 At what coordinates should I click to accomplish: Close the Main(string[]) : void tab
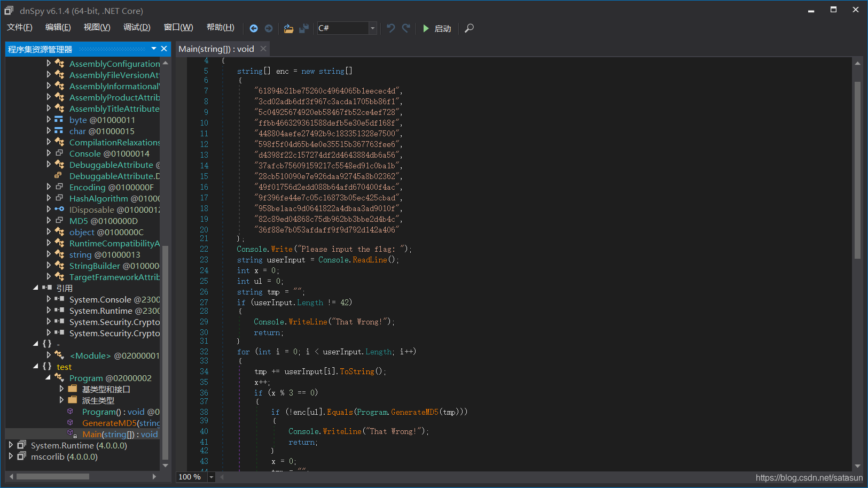pos(263,49)
